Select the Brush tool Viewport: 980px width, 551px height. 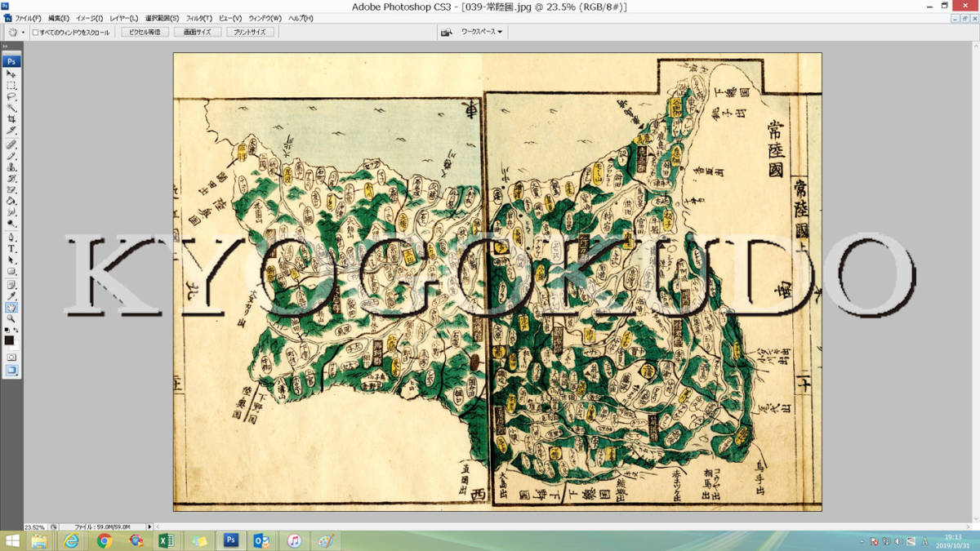coord(11,155)
